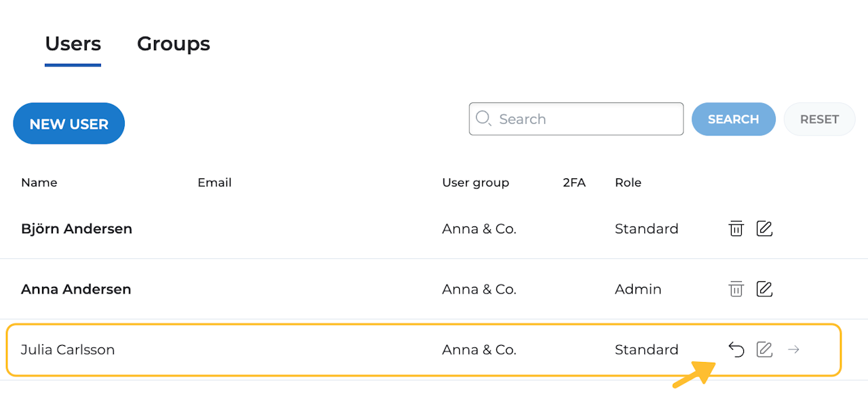868x398 pixels.
Task: Reset the user search filter
Action: [819, 119]
